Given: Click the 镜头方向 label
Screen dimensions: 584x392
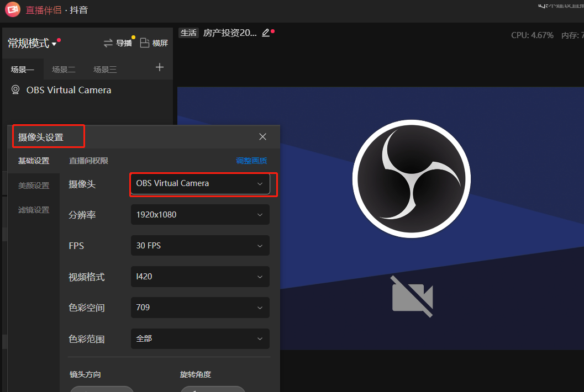Looking at the screenshot, I should click(85, 374).
